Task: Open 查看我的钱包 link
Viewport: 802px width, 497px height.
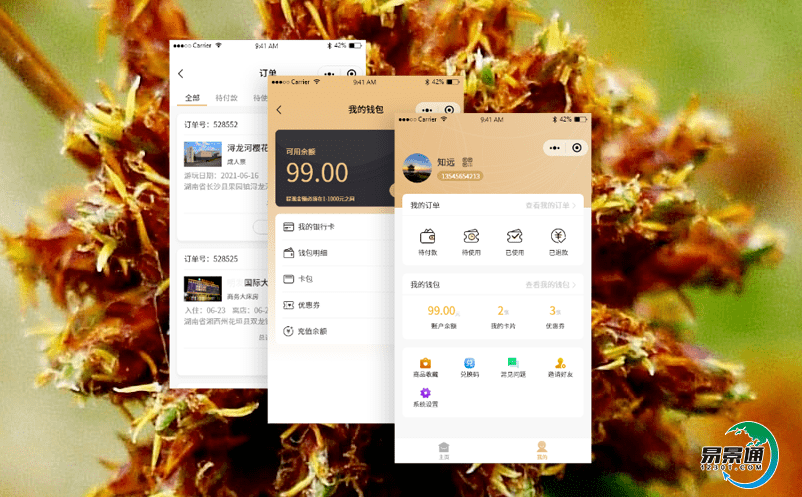Action: tap(550, 284)
